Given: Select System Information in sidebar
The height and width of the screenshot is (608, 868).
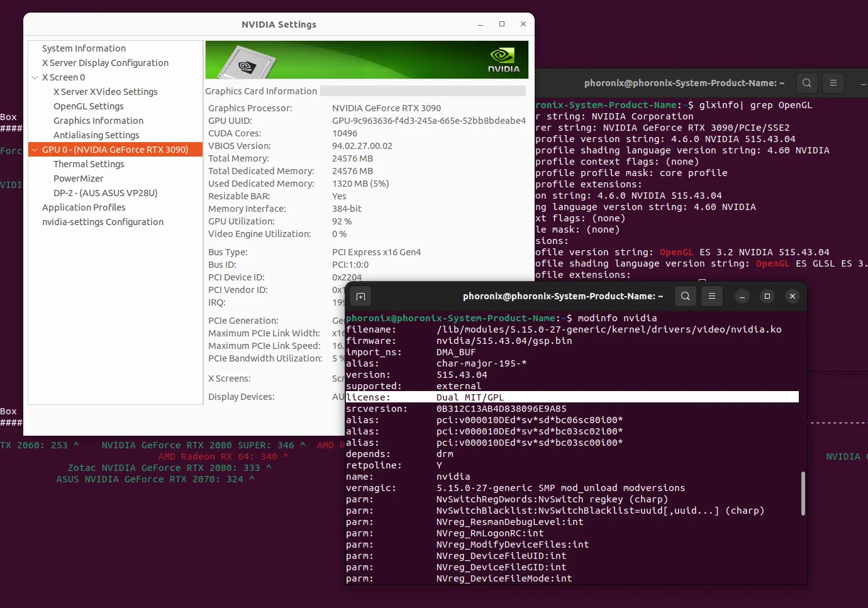Looking at the screenshot, I should [x=84, y=48].
